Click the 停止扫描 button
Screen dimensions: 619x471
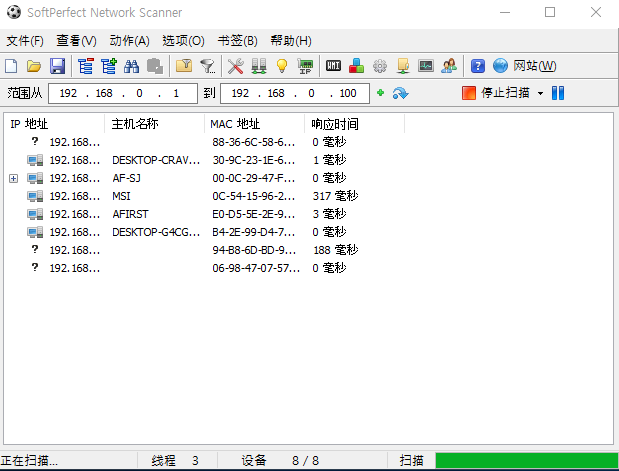tap(496, 93)
